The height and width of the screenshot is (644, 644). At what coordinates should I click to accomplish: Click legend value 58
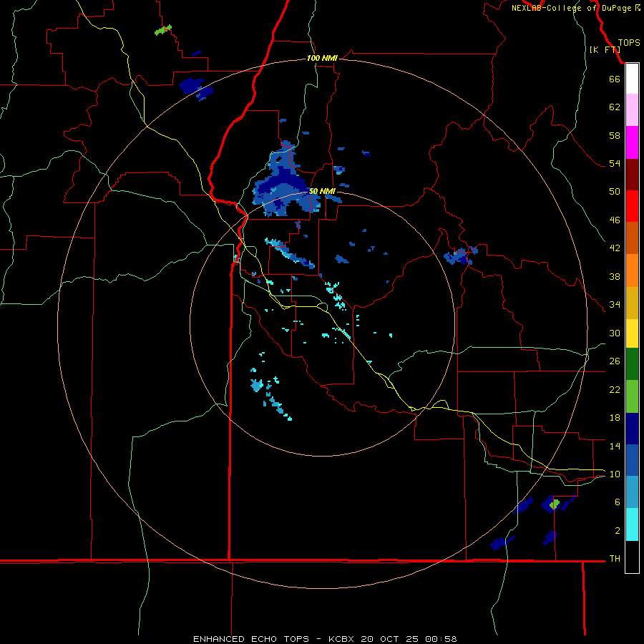coord(615,135)
